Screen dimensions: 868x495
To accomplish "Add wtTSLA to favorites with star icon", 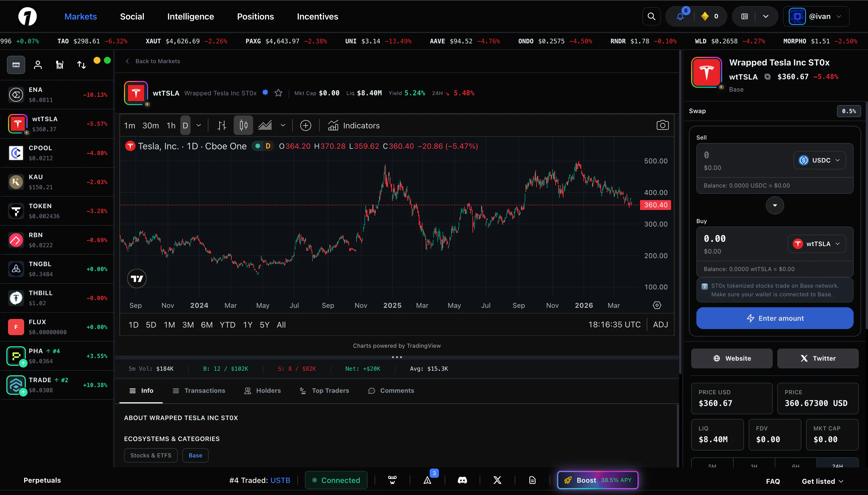I will [278, 93].
